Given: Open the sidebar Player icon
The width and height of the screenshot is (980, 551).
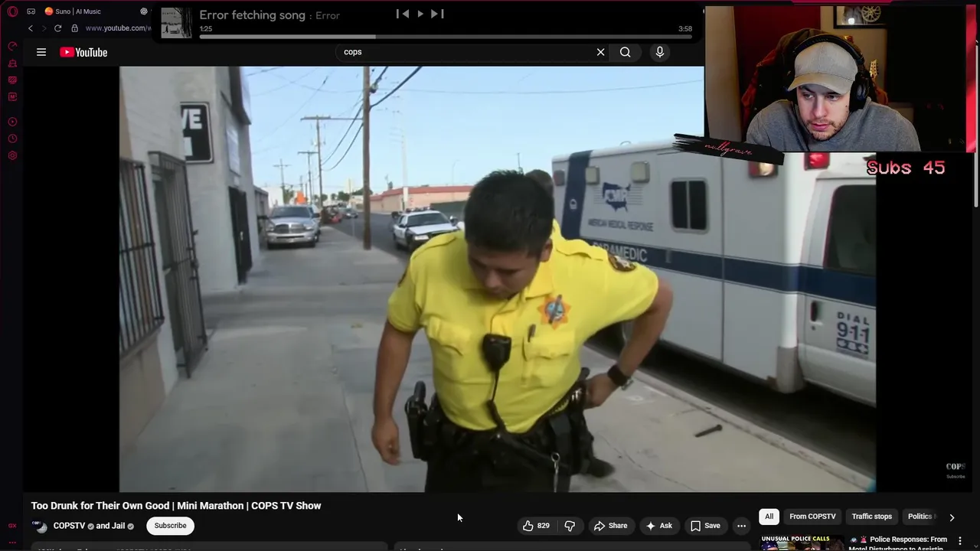Looking at the screenshot, I should [x=12, y=122].
